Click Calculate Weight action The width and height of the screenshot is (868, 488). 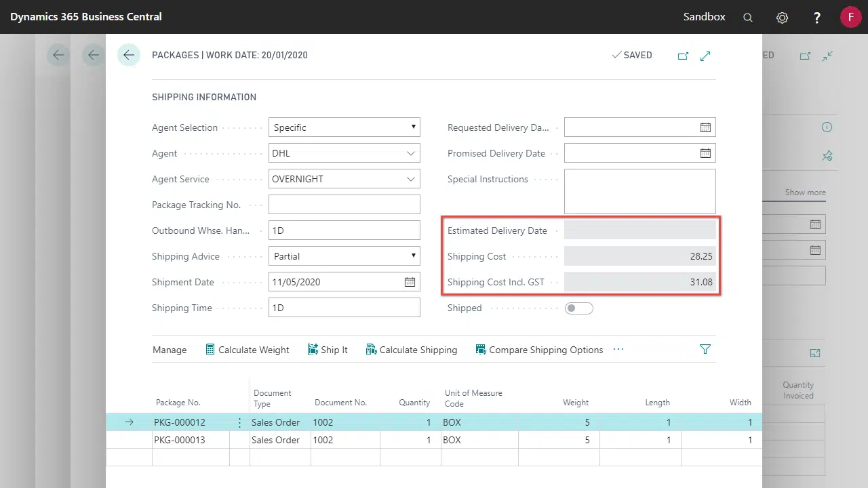(x=248, y=350)
